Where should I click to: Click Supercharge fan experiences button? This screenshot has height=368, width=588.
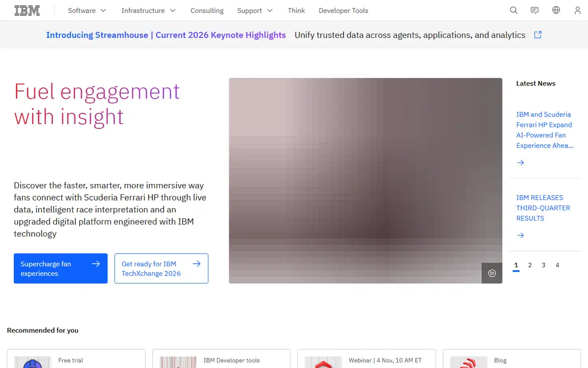coord(61,268)
